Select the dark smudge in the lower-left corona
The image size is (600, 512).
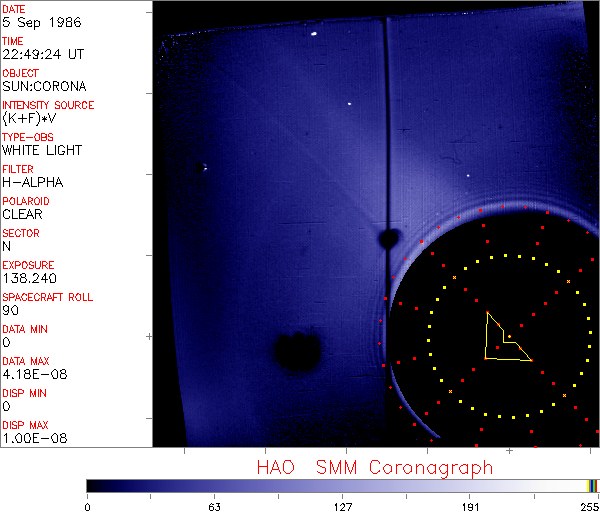coord(297,350)
